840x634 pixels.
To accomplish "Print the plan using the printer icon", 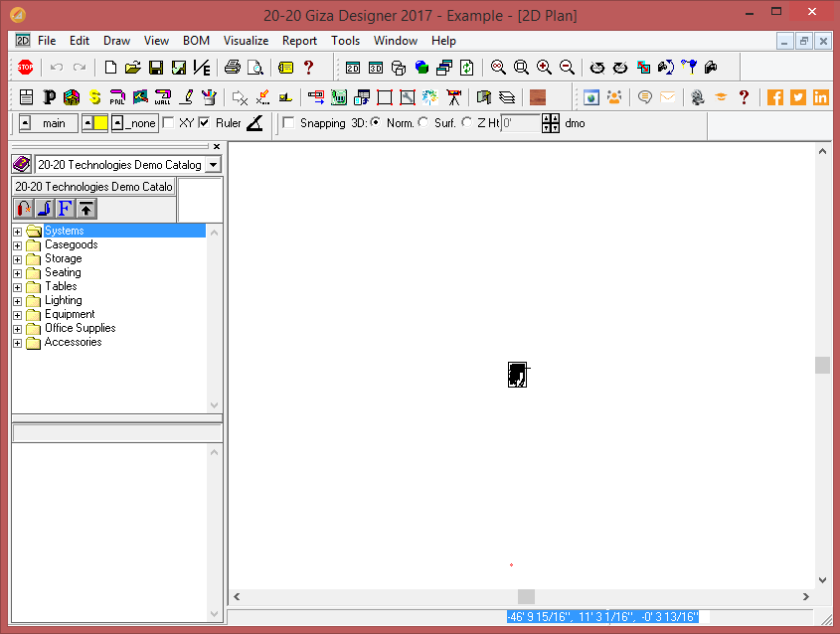I will [x=233, y=68].
